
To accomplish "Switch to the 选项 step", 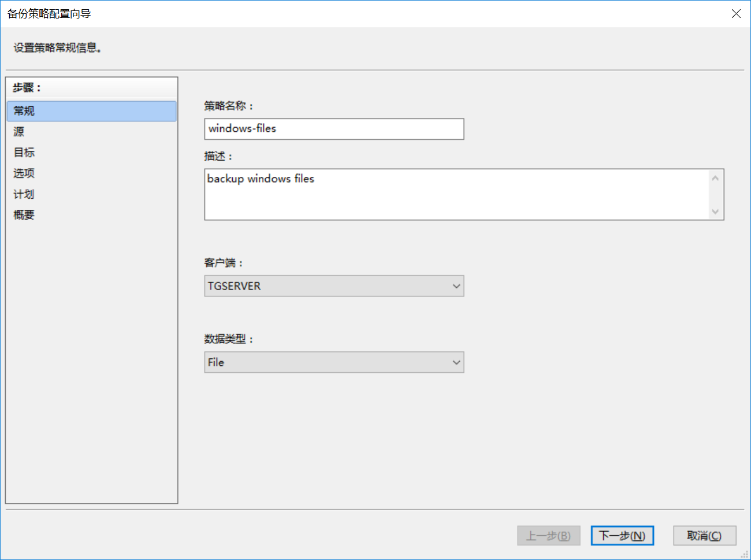I will tap(24, 173).
